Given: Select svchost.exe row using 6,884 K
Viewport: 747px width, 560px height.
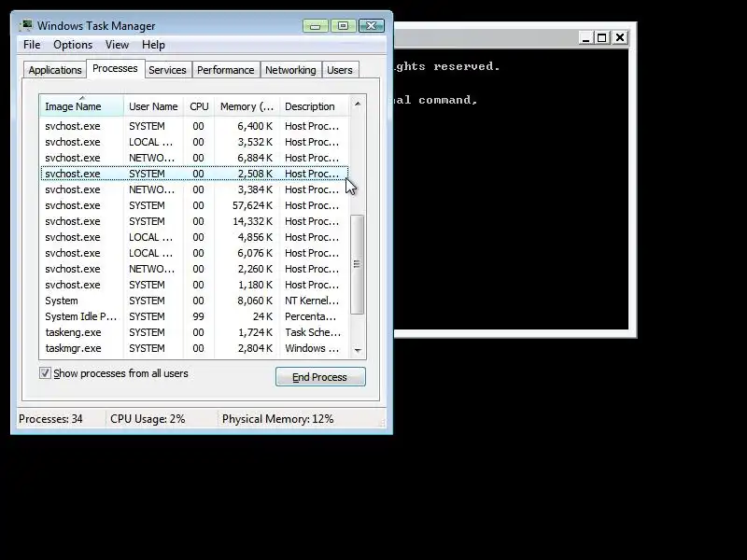Looking at the screenshot, I should point(194,158).
